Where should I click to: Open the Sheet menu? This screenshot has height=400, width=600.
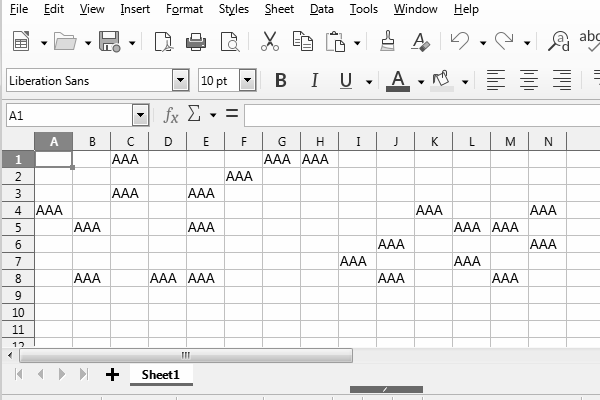[x=279, y=9]
